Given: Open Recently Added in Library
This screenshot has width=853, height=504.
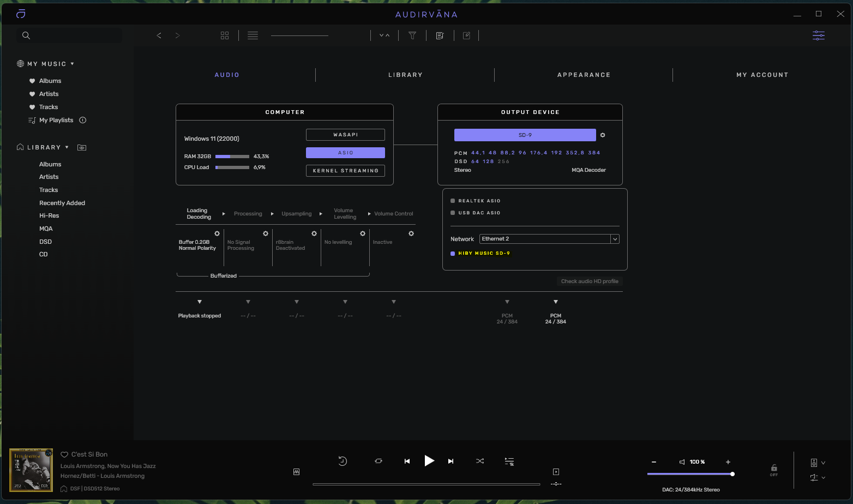Looking at the screenshot, I should point(62,203).
